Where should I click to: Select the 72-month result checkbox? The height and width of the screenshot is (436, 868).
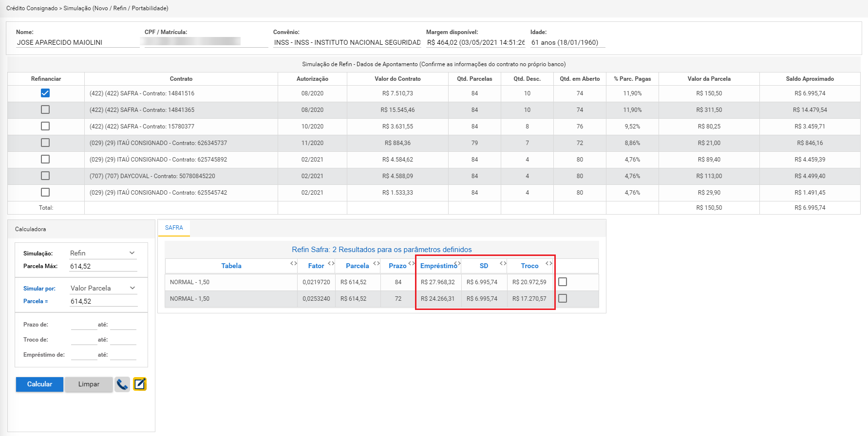(563, 298)
